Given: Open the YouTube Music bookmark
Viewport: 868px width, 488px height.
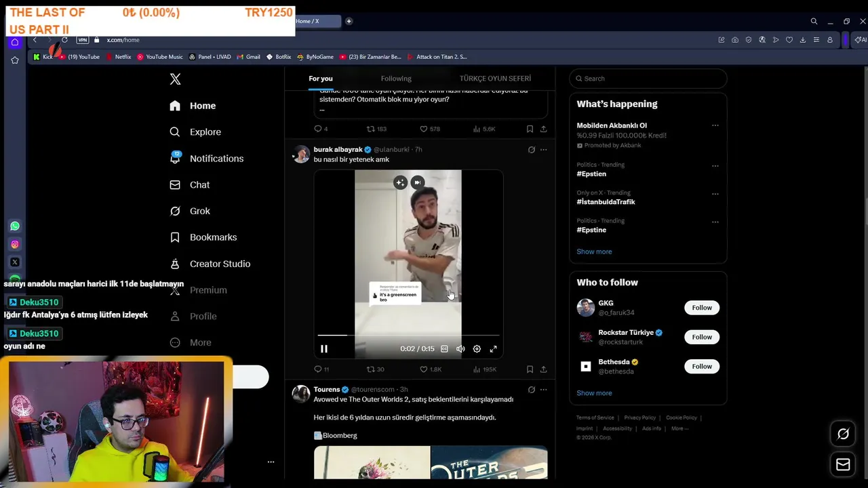Looking at the screenshot, I should pyautogui.click(x=160, y=57).
